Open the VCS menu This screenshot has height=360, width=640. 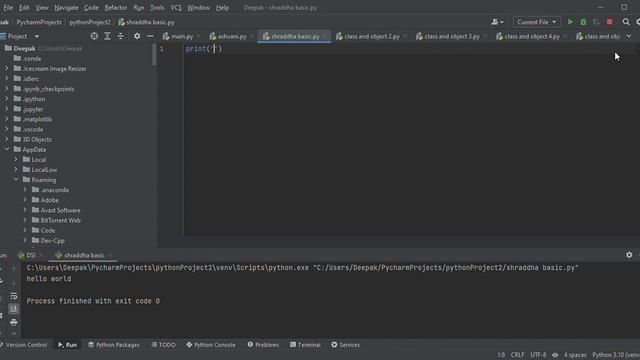176,7
